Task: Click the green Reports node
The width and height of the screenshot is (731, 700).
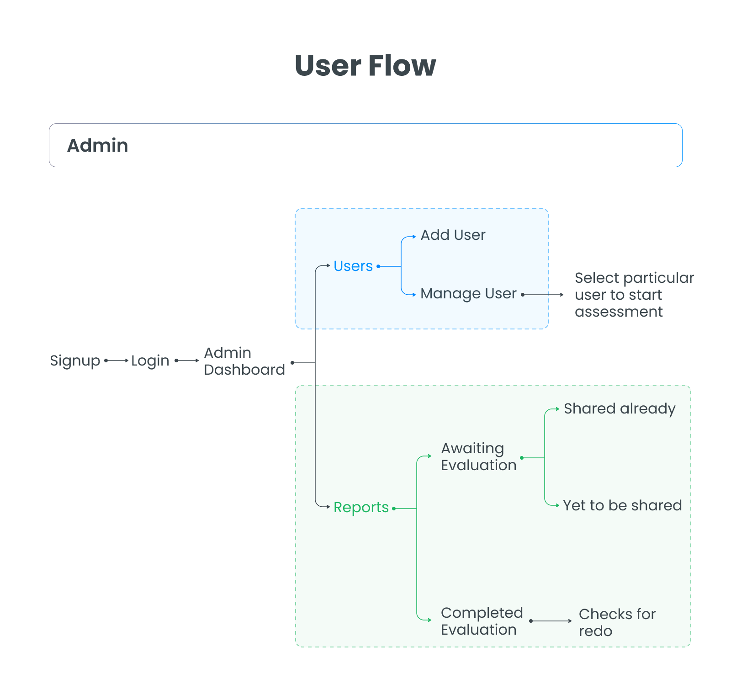Action: tap(361, 507)
